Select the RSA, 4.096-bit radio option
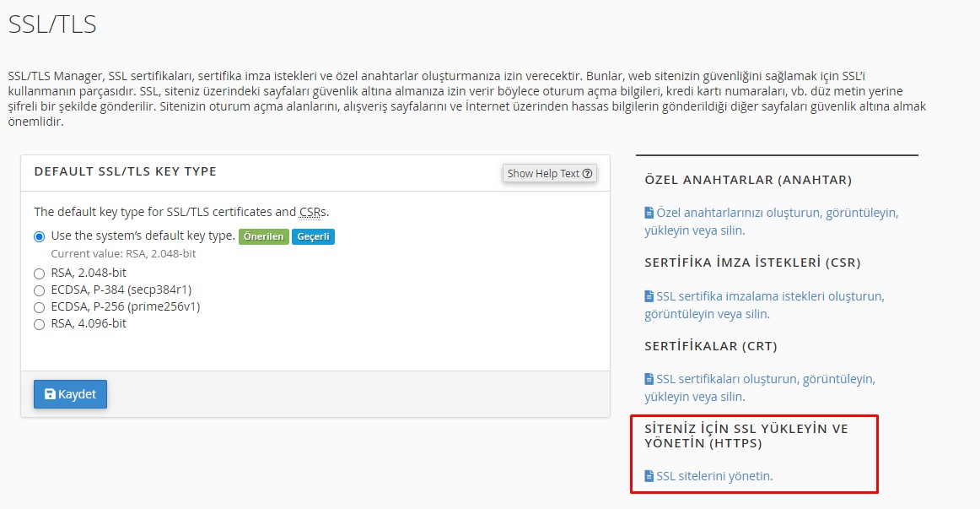The height and width of the screenshot is (509, 980). coord(40,324)
